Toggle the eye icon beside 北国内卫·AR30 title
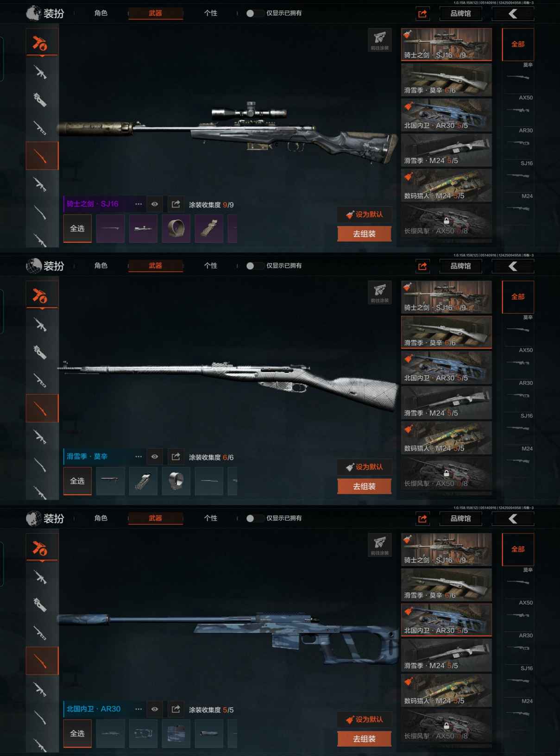This screenshot has height=756, width=560. [x=155, y=709]
